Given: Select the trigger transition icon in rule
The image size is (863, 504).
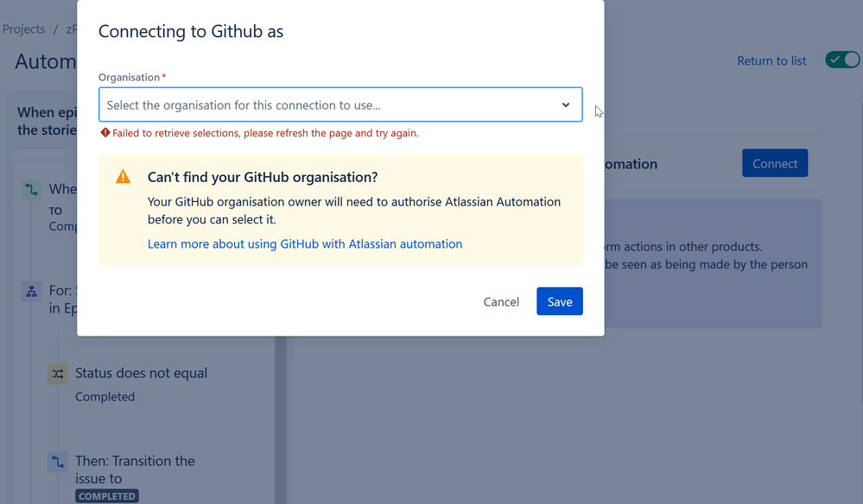Looking at the screenshot, I should coord(31,190).
